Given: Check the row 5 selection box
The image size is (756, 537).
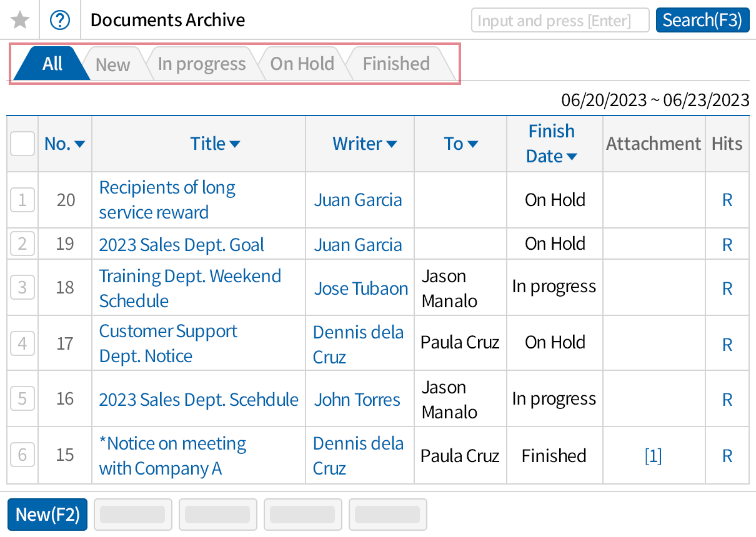Looking at the screenshot, I should (22, 399).
